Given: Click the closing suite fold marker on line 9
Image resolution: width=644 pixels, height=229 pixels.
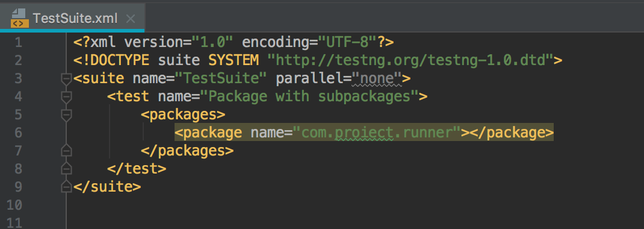Looking at the screenshot, I should click(66, 187).
